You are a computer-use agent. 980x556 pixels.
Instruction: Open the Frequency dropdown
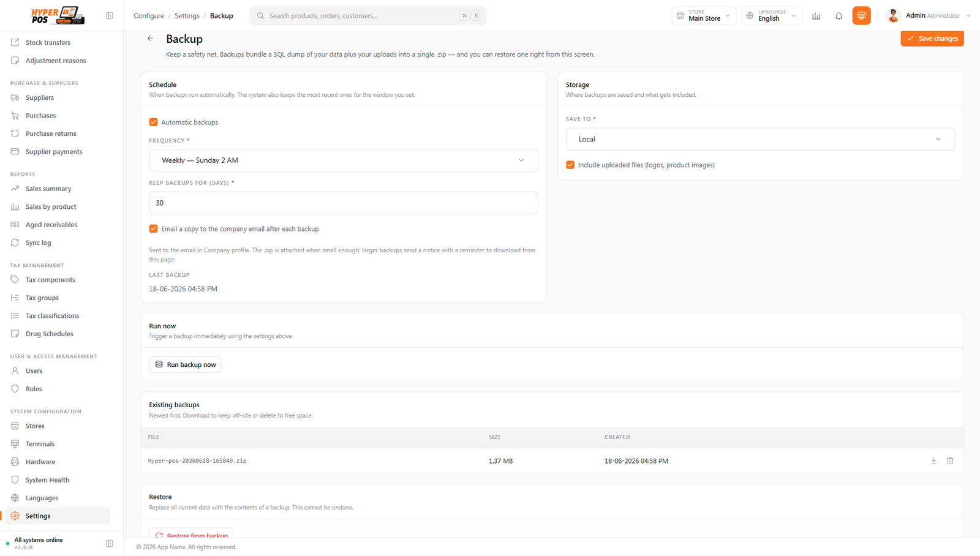(344, 160)
